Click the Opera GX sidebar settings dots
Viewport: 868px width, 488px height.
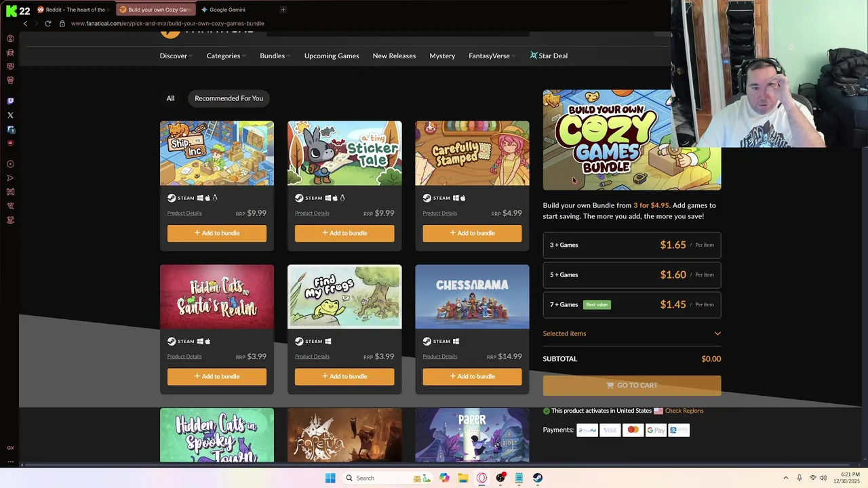[10, 461]
